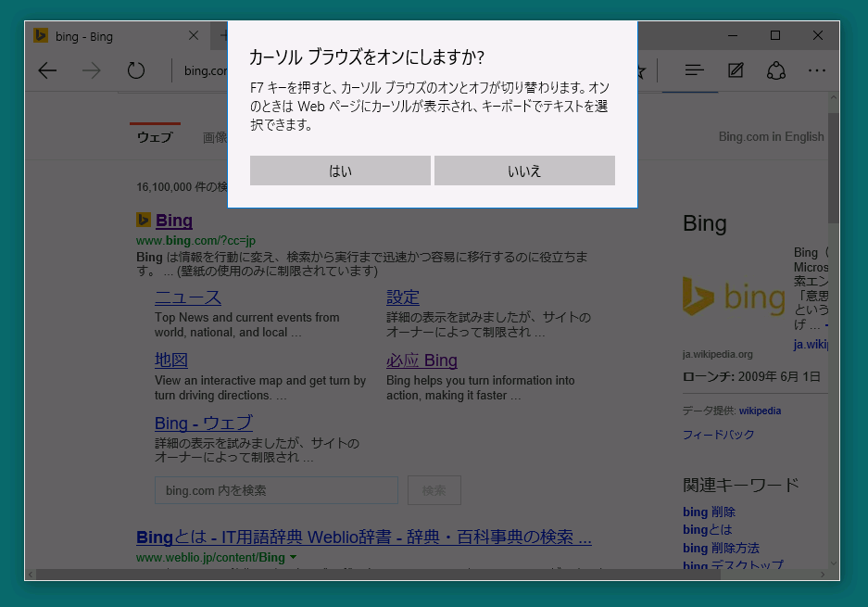Open the ニュース sublink
The height and width of the screenshot is (607, 868).
188,297
